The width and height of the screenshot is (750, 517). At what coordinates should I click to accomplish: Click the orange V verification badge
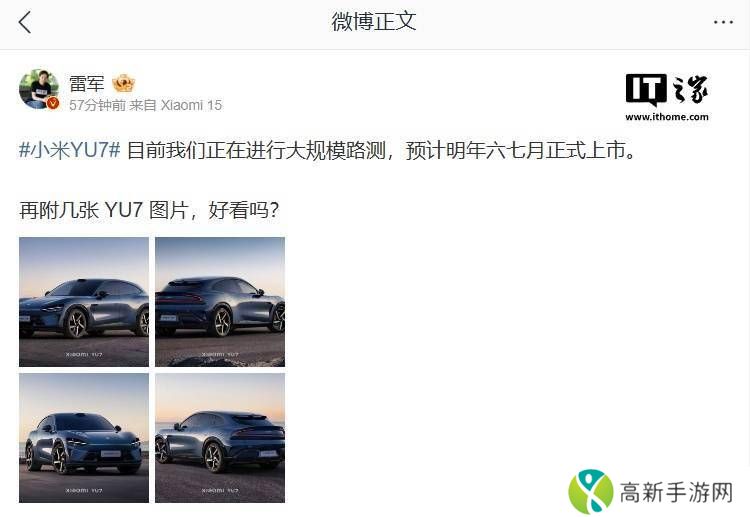click(53, 103)
